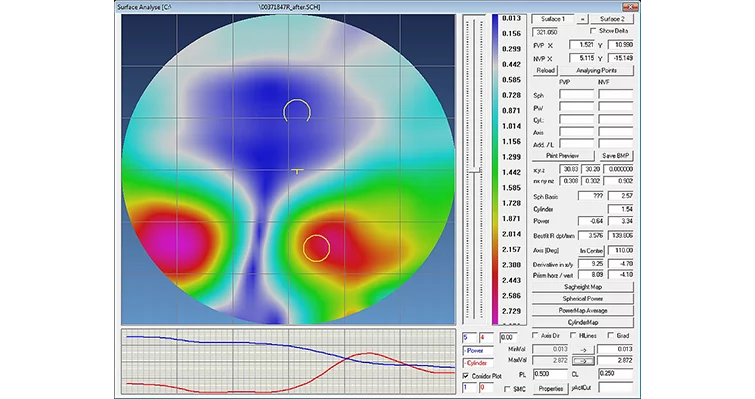
Task: Click the MinVal arrow transfer button
Action: [x=583, y=350]
